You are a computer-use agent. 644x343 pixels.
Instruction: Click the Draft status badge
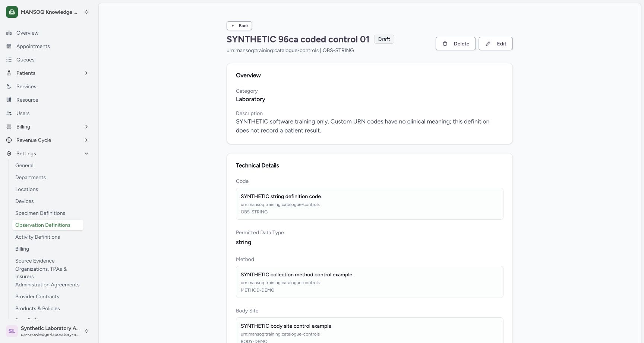(384, 39)
